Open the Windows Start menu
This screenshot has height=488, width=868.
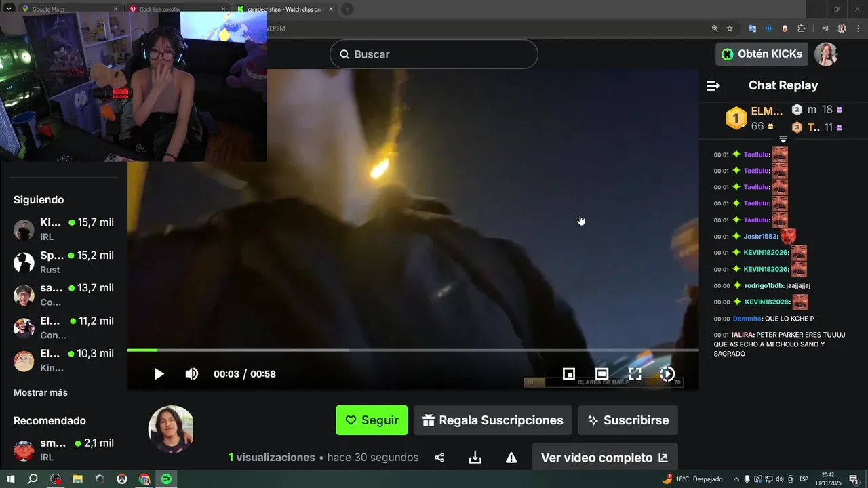point(11,479)
